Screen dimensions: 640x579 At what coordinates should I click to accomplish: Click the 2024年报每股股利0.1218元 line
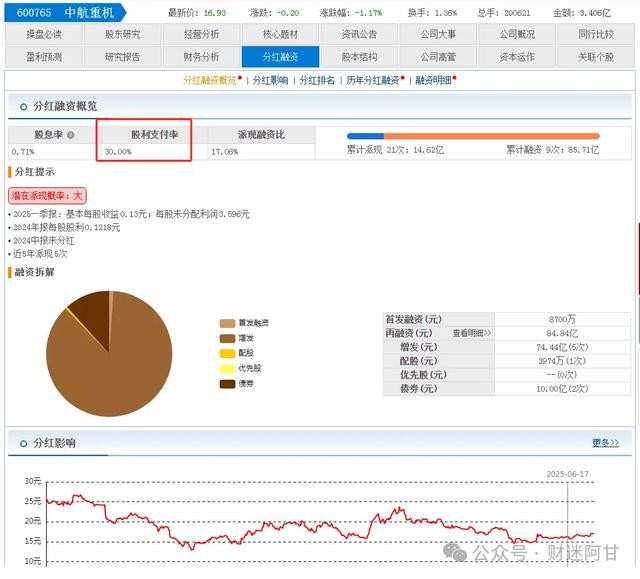(67, 228)
